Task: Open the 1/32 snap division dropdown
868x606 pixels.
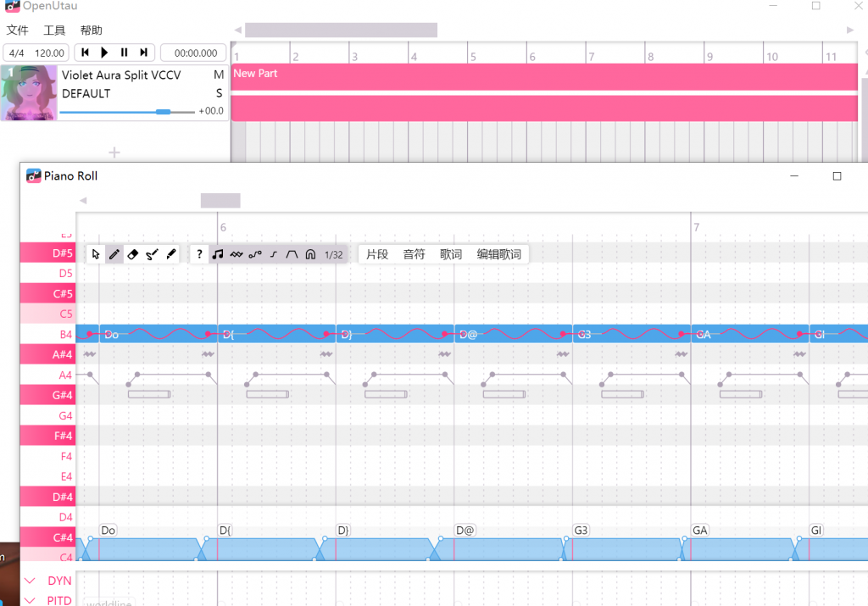Action: click(334, 254)
